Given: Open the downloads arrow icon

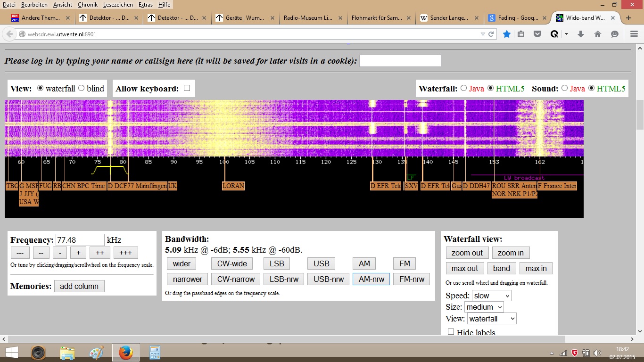Looking at the screenshot, I should tap(581, 34).
